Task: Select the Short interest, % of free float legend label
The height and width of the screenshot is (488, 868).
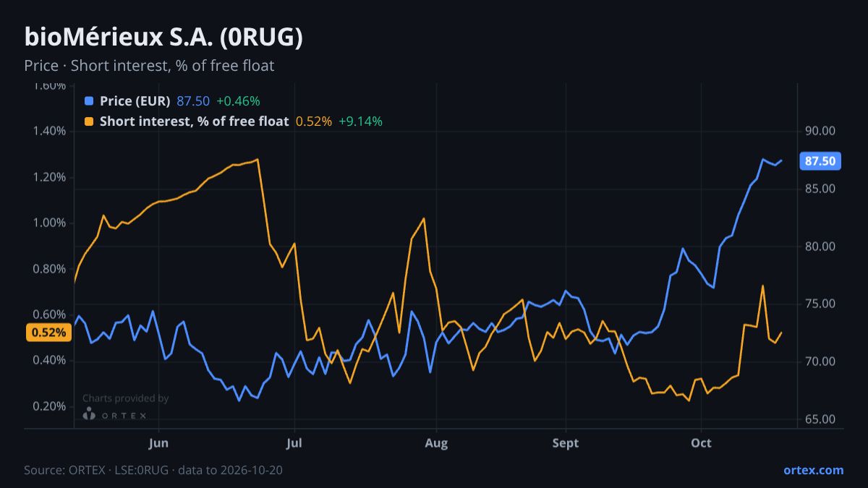Action: click(x=195, y=121)
